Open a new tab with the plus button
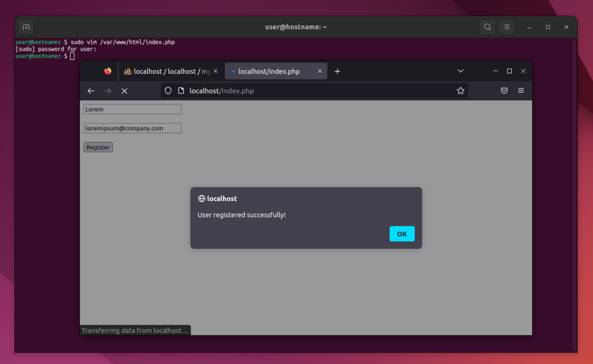The width and height of the screenshot is (593, 364). (337, 72)
